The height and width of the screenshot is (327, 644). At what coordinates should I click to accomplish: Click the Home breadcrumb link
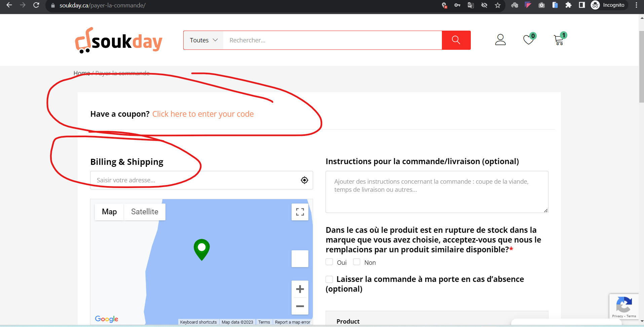[x=81, y=73]
